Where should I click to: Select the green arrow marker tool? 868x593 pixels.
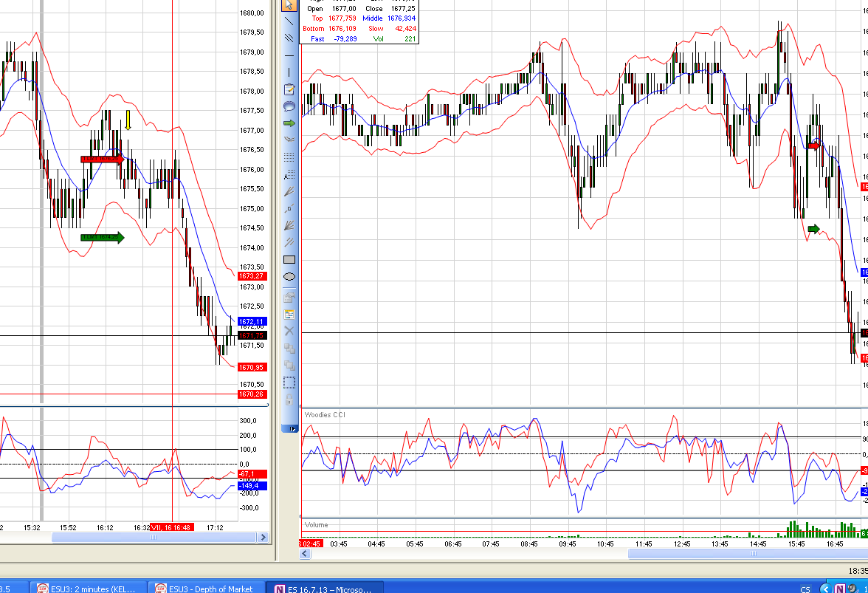pyautogui.click(x=289, y=123)
